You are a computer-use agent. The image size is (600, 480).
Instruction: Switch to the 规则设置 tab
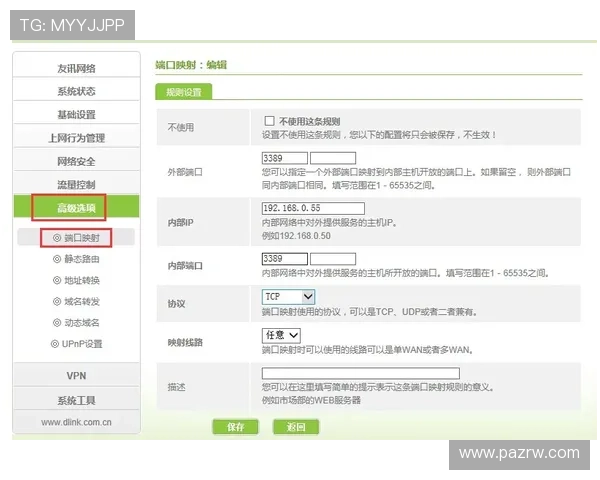point(184,92)
